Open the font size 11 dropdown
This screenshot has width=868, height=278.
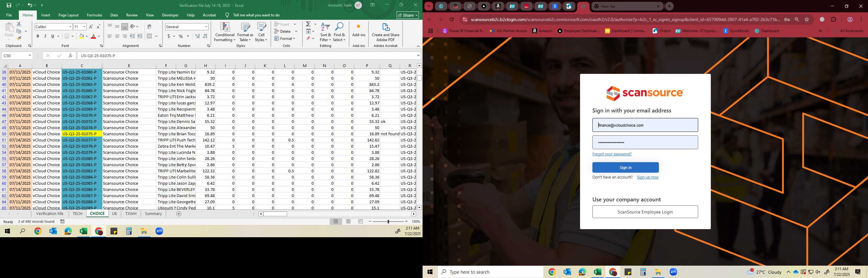[x=84, y=27]
